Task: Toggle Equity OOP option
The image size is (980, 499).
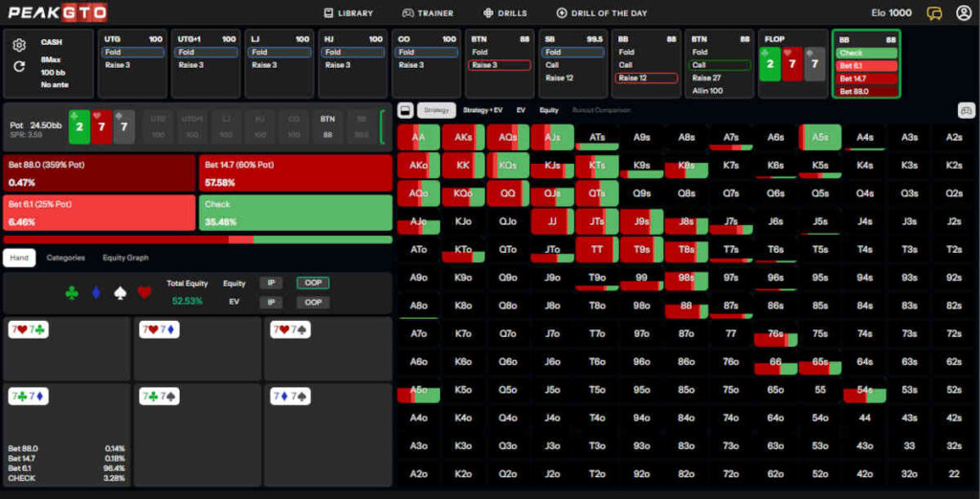Action: (x=312, y=283)
